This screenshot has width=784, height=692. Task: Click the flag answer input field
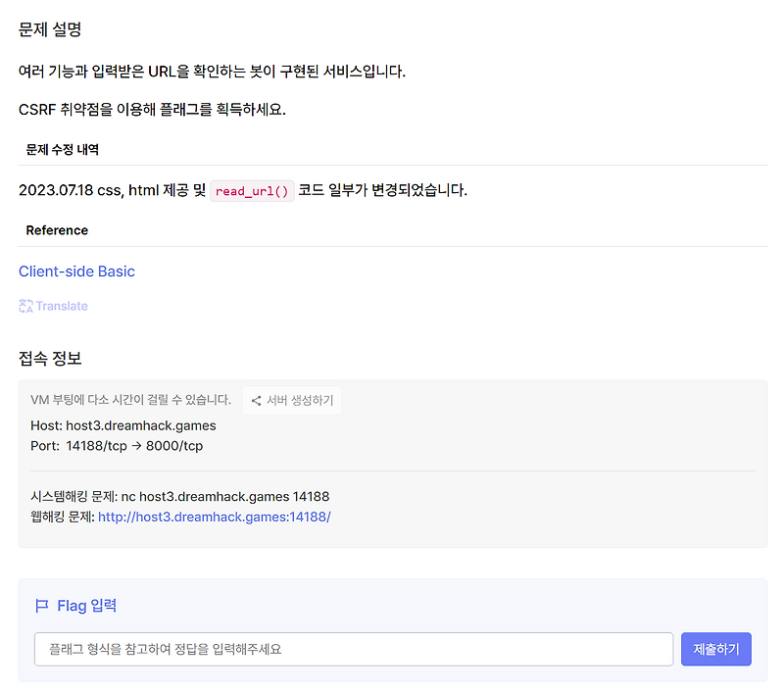pos(353,649)
